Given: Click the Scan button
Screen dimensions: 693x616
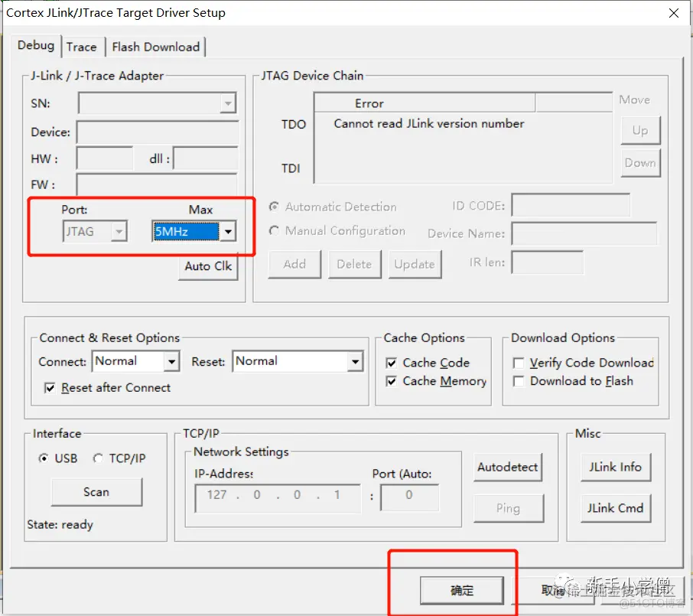Looking at the screenshot, I should [x=96, y=492].
